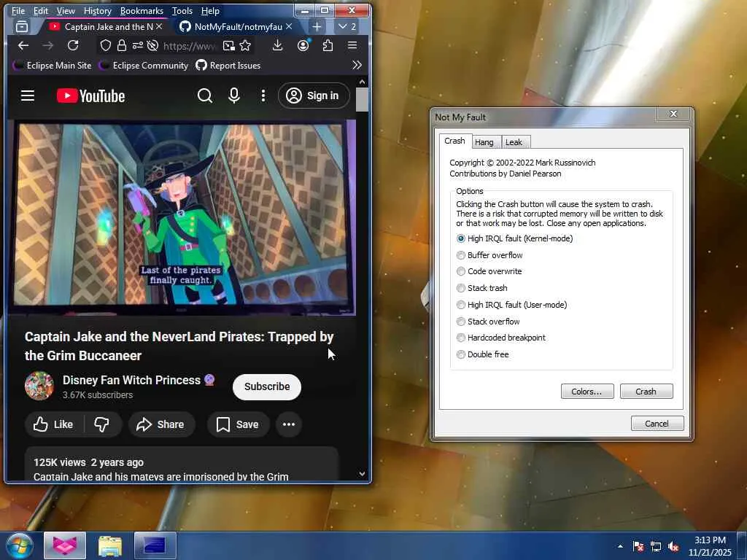This screenshot has width=747, height=560.
Task: Open the Tools menu in the browser
Action: click(182, 10)
